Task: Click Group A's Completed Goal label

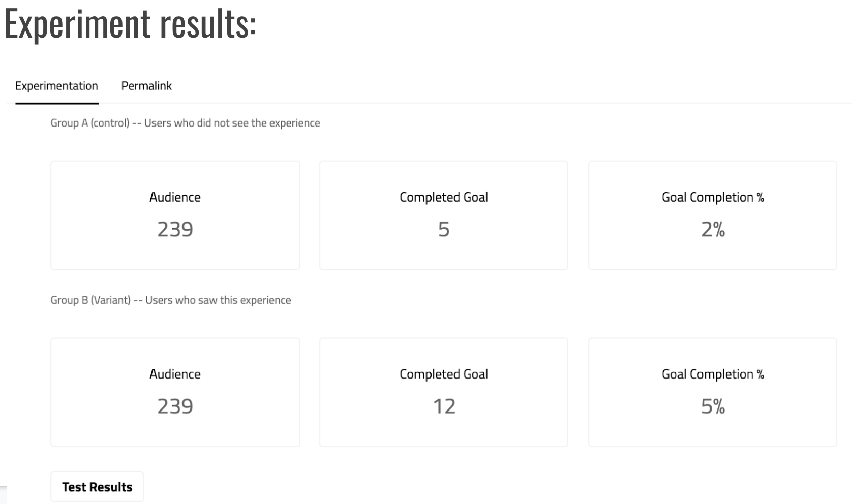Action: (444, 197)
